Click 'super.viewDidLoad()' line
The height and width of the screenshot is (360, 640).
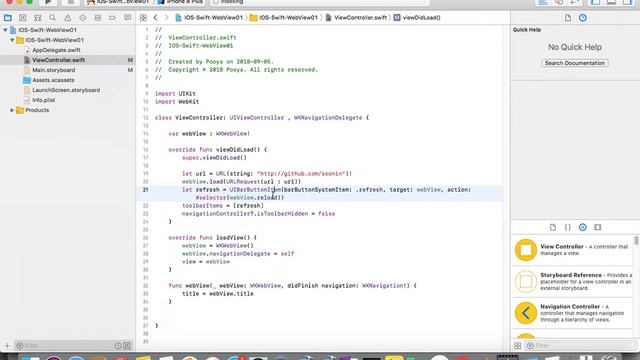(214, 158)
